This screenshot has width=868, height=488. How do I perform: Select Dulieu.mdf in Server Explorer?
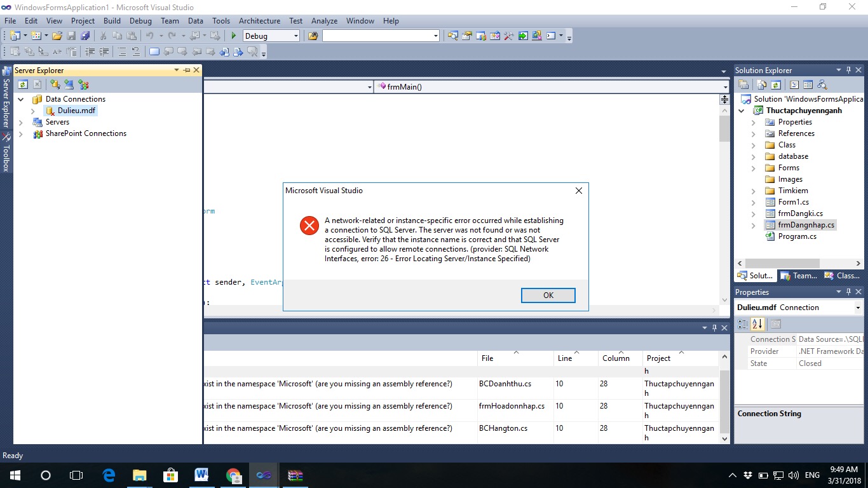[76, 111]
